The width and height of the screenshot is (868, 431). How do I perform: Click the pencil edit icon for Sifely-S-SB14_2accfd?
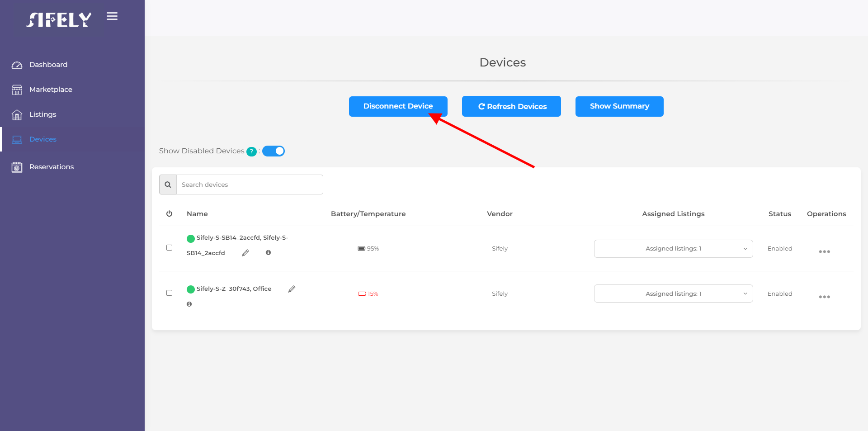[245, 253]
